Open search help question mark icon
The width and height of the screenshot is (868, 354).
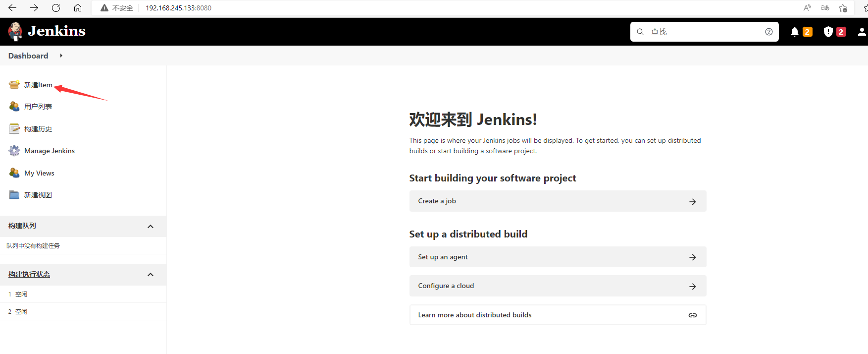[x=768, y=32]
